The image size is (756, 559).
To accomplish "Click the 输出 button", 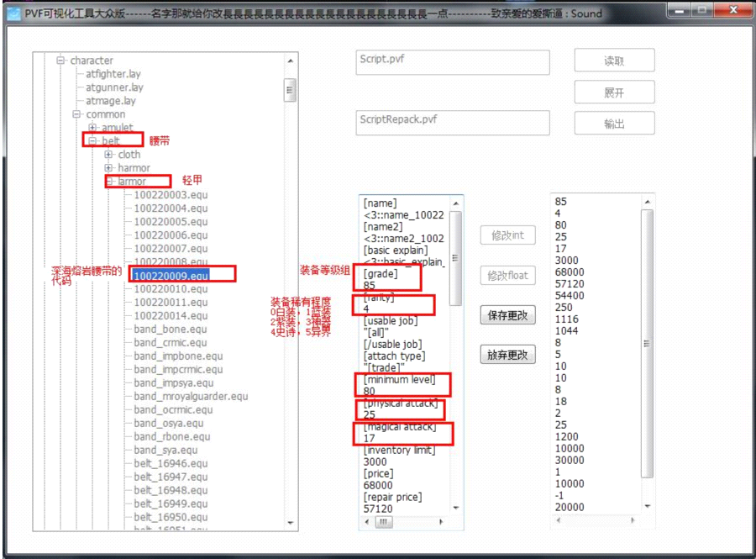I will click(614, 124).
